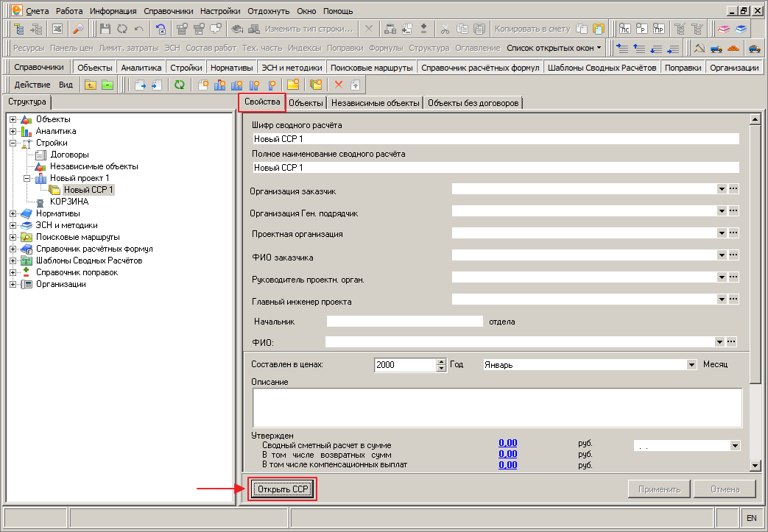Click the pink stacked books icon
The width and height of the screenshot is (768, 532).
tap(723, 29)
